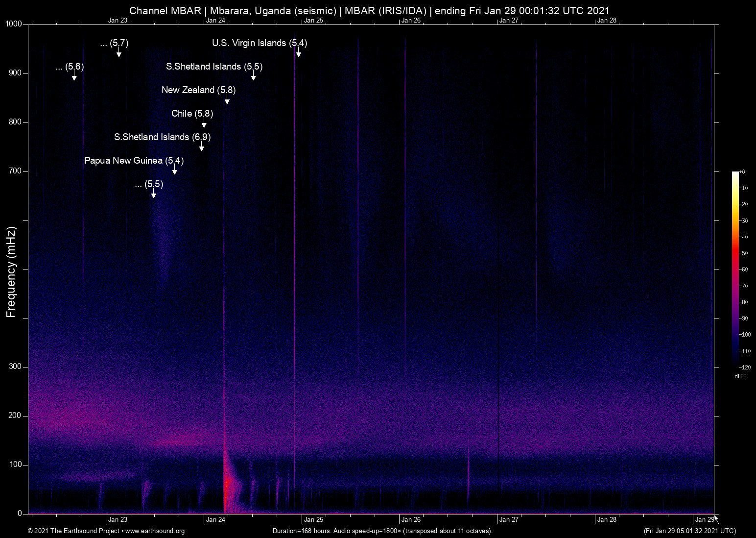756x538 pixels.
Task: Click the unnamed (5.5) event label
Action: [x=149, y=184]
